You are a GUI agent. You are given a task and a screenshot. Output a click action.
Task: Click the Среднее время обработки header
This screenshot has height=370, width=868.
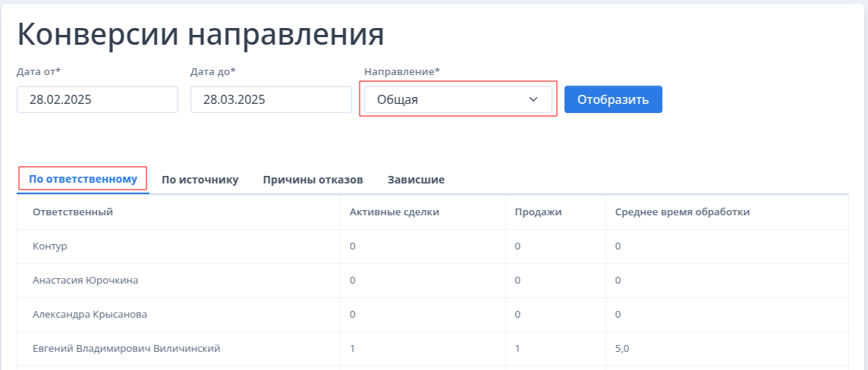(683, 212)
